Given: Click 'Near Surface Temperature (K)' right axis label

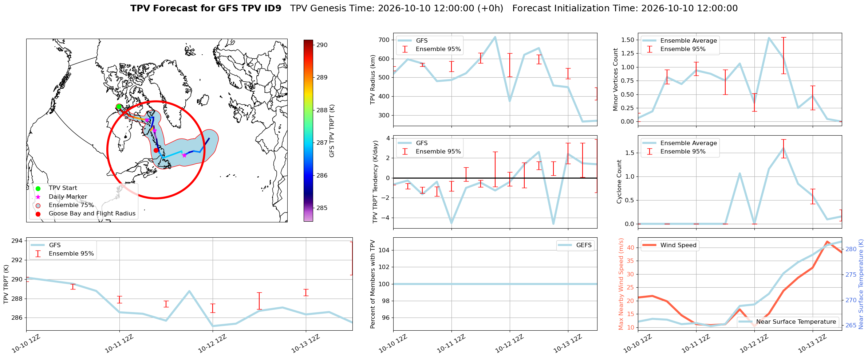Looking at the screenshot, I should pos(861,284).
